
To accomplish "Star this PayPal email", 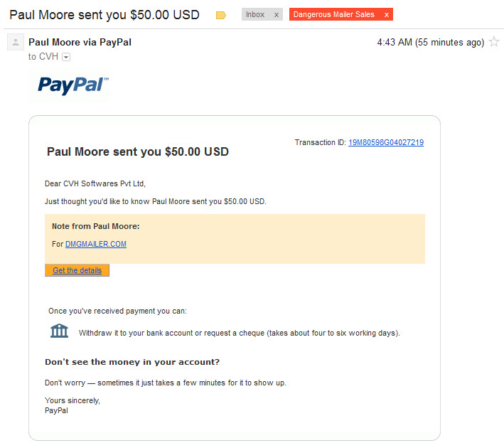I will point(494,42).
